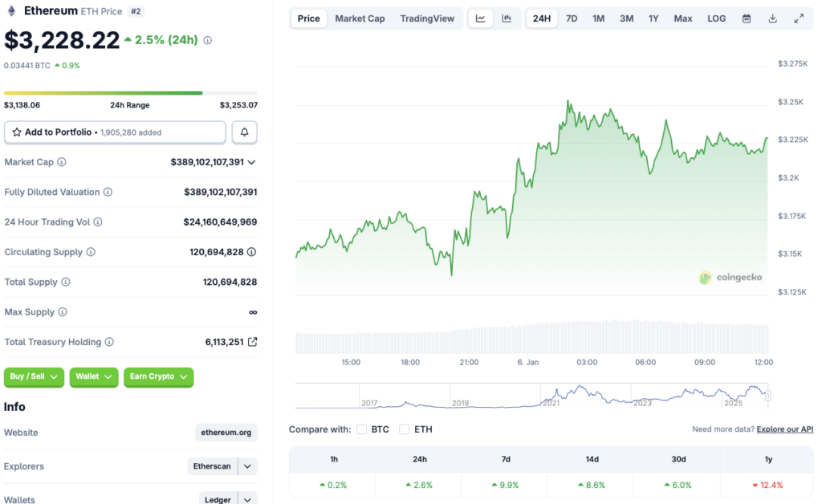Open the date range calendar icon
822x504 pixels.
click(x=747, y=18)
